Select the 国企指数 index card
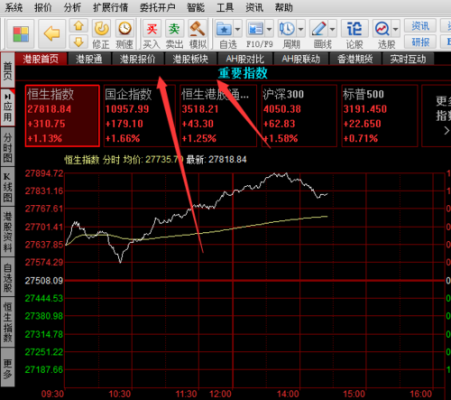451x400 pixels. tap(140, 116)
